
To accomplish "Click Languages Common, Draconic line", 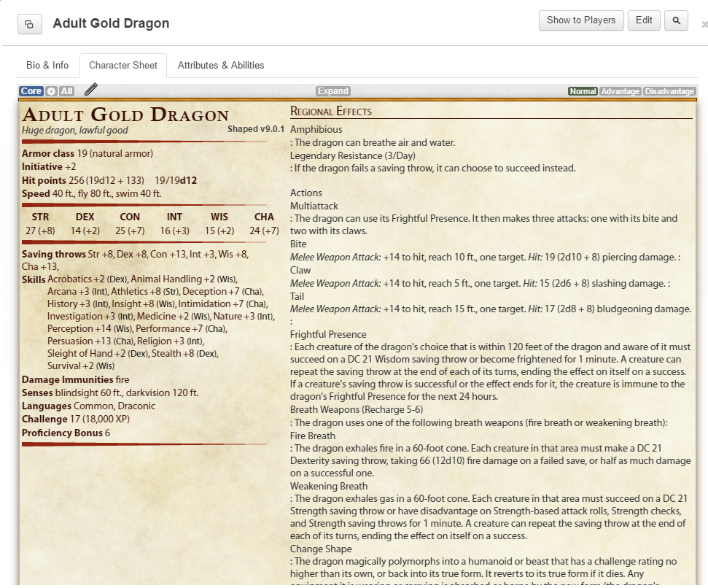I will tap(88, 406).
